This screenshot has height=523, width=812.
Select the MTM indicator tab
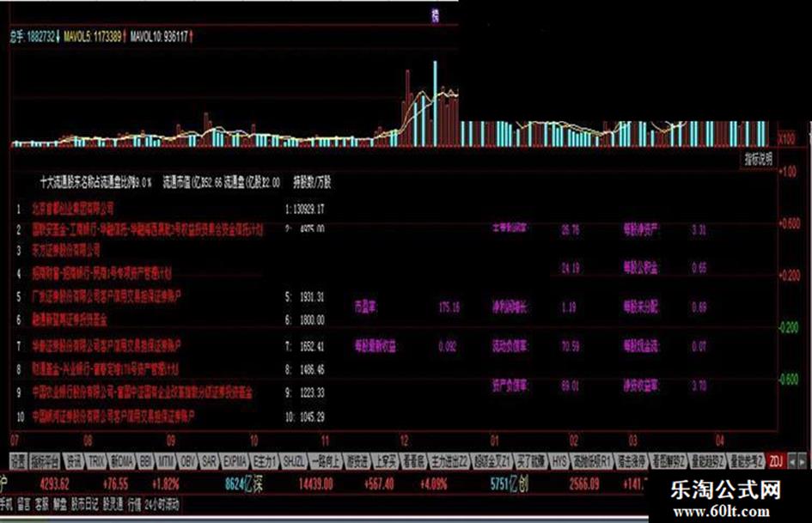click(166, 461)
